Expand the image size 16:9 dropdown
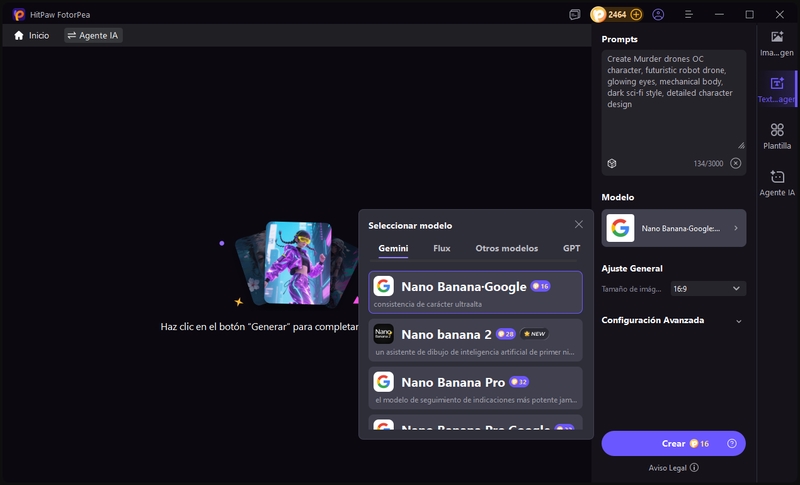The height and width of the screenshot is (485, 800). point(707,288)
